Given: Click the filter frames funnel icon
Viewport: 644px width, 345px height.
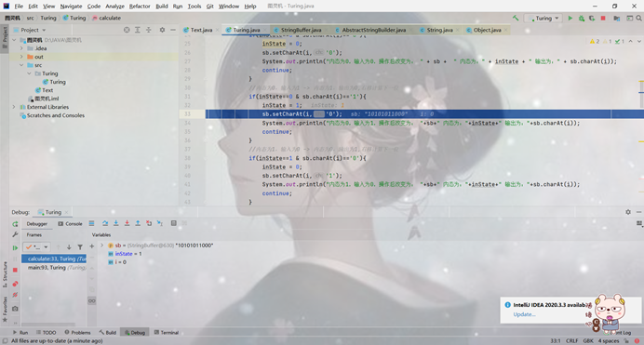Looking at the screenshot, I should coord(80,247).
